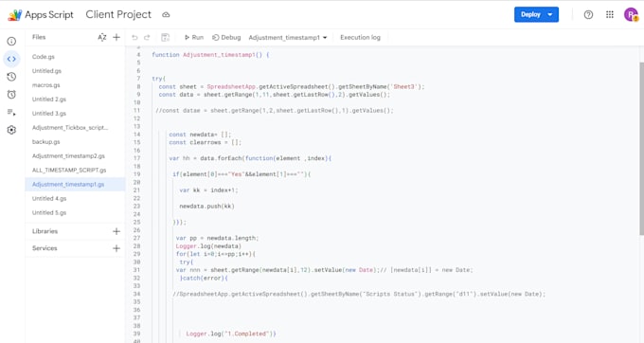Click line number 31 in gutter
Image resolution: width=644 pixels, height=343 pixels.
pyautogui.click(x=136, y=270)
